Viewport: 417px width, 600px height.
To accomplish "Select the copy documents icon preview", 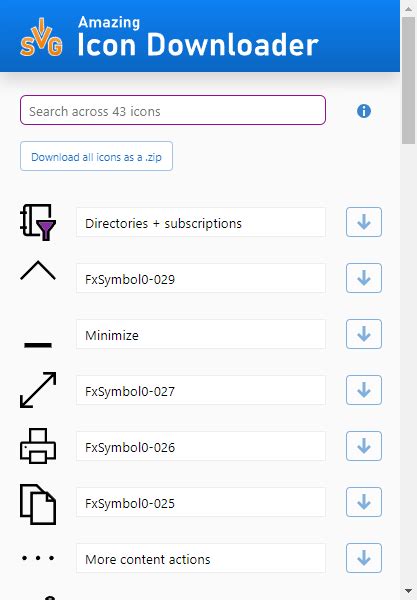I will (38, 504).
